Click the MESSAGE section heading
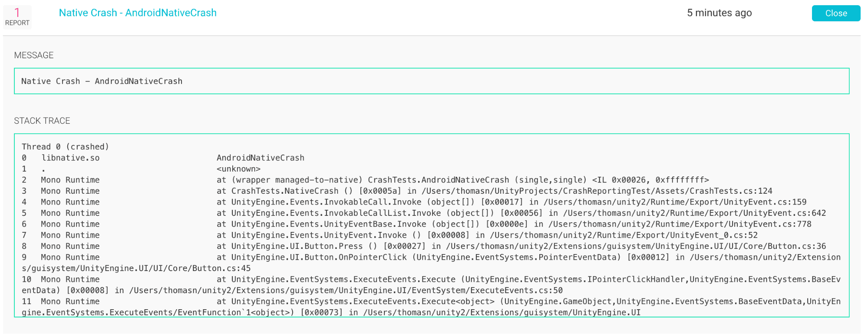Viewport: 868px width, 334px height. 34,55
